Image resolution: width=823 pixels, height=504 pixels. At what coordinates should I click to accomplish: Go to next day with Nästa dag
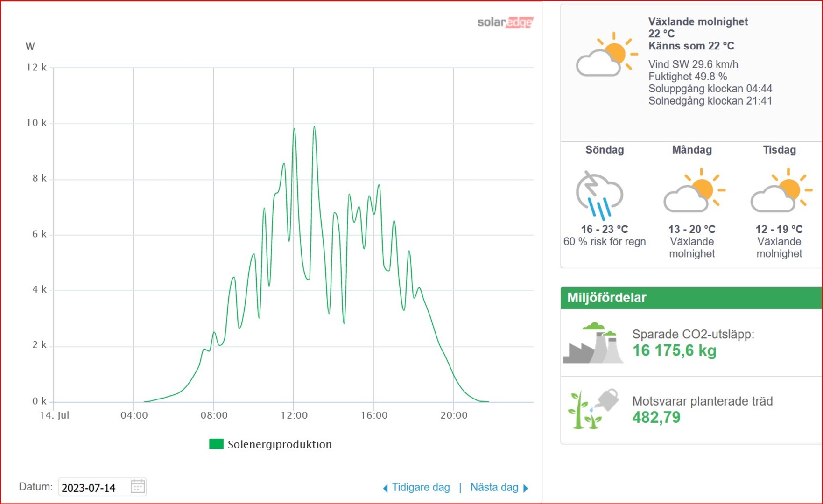click(494, 487)
